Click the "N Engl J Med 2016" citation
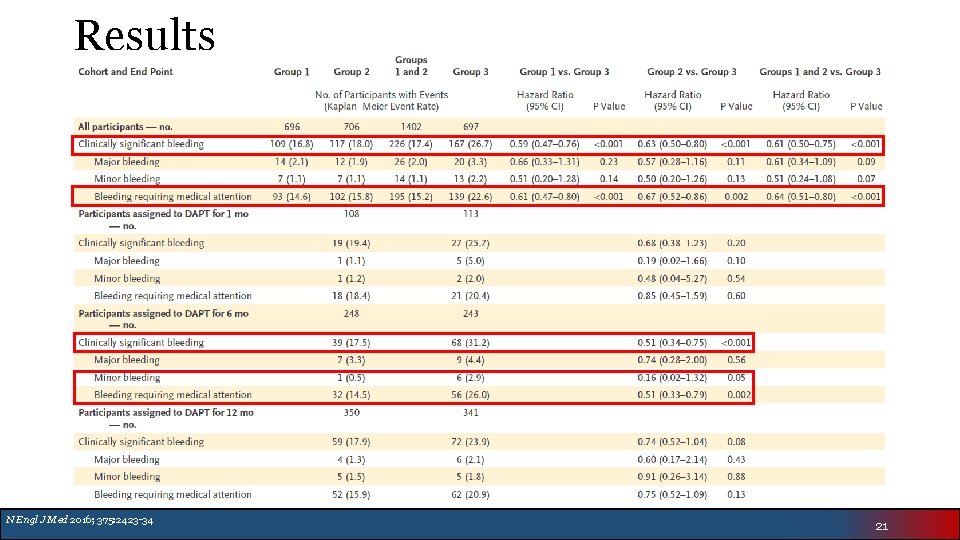The width and height of the screenshot is (960, 540). coord(80,520)
